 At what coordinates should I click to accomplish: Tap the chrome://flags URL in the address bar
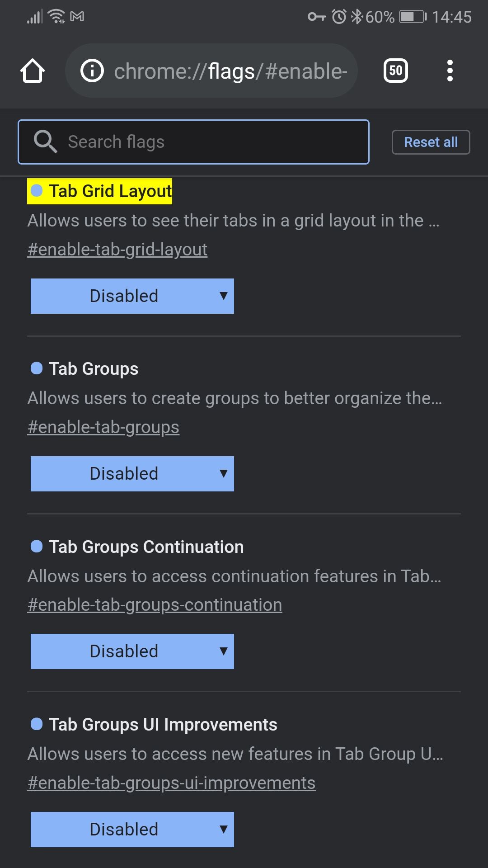click(230, 71)
